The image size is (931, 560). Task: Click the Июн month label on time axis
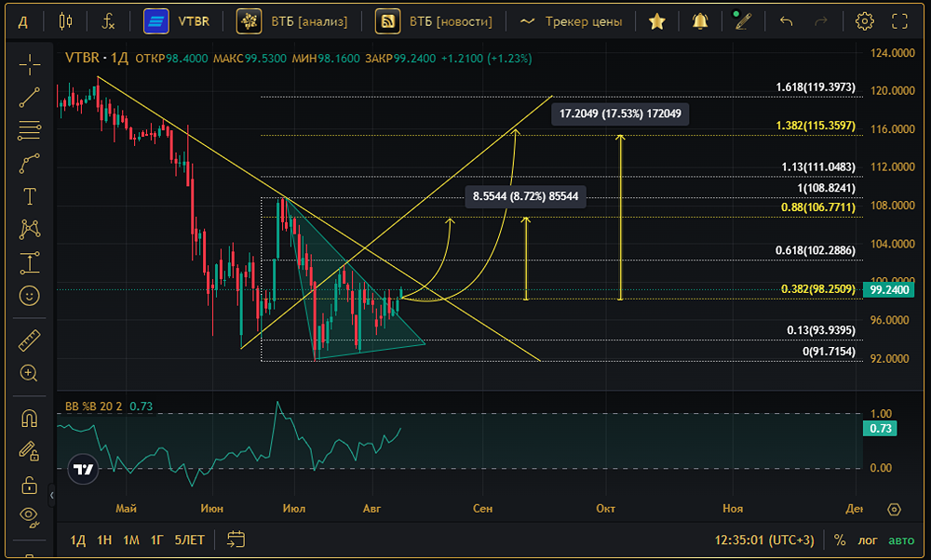[x=212, y=509]
